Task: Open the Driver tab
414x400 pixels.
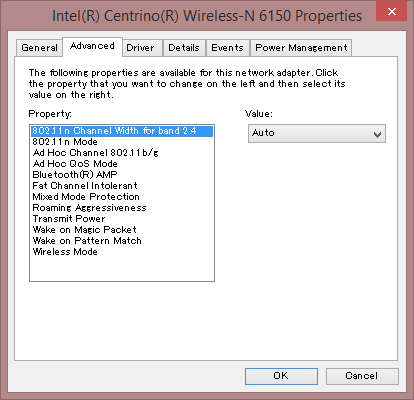Action: coord(142,48)
